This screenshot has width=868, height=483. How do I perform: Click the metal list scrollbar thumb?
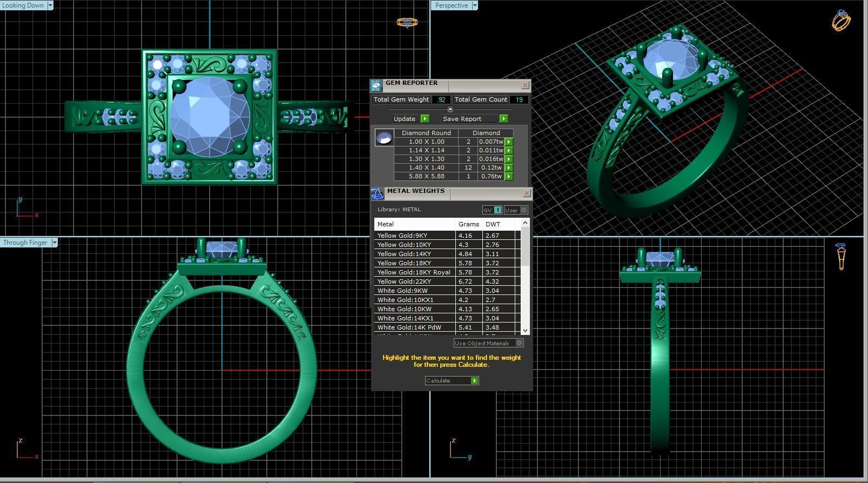coord(525,246)
